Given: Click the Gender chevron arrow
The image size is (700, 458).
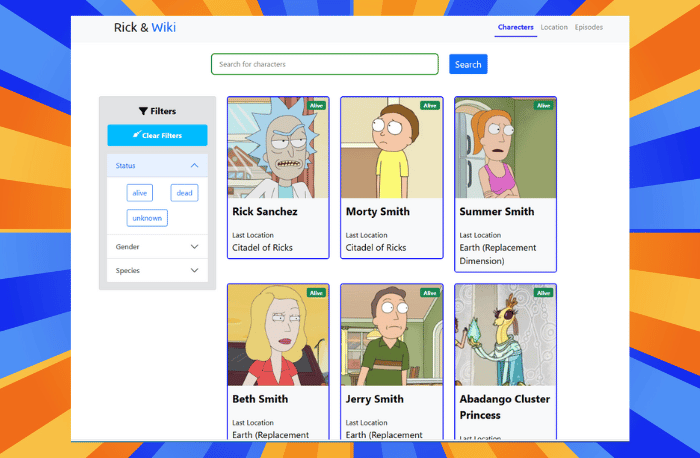Looking at the screenshot, I should pyautogui.click(x=194, y=247).
